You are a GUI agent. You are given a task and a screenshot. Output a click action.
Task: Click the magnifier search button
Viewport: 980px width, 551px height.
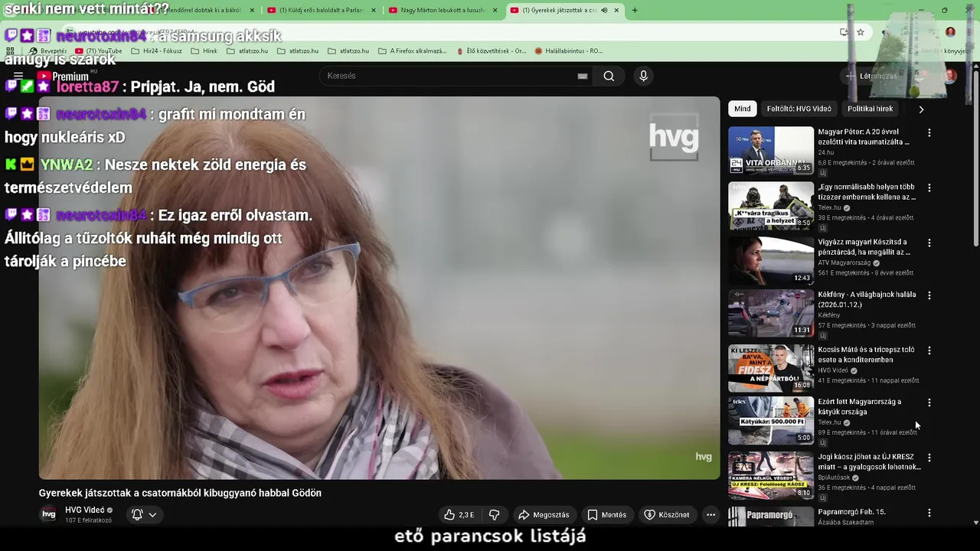[609, 76]
